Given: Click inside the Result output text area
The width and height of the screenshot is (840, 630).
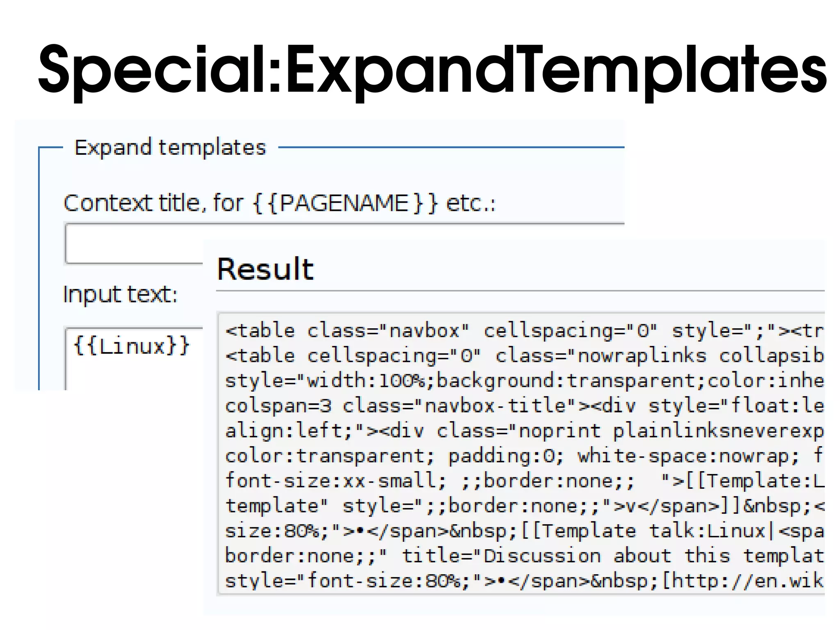Looking at the screenshot, I should coord(521,454).
